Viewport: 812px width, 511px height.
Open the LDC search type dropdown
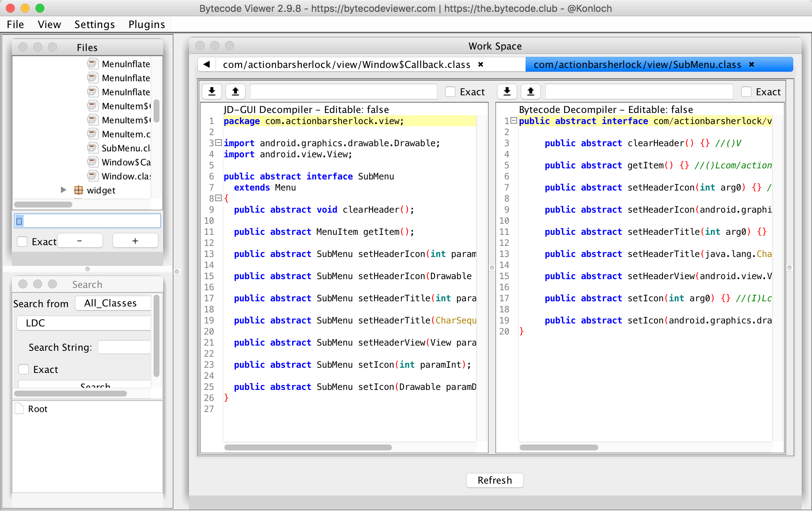point(84,323)
